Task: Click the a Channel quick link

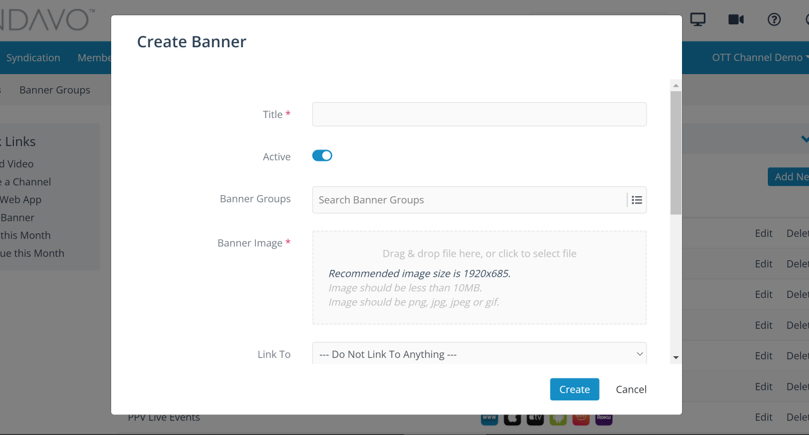Action: pyautogui.click(x=26, y=182)
